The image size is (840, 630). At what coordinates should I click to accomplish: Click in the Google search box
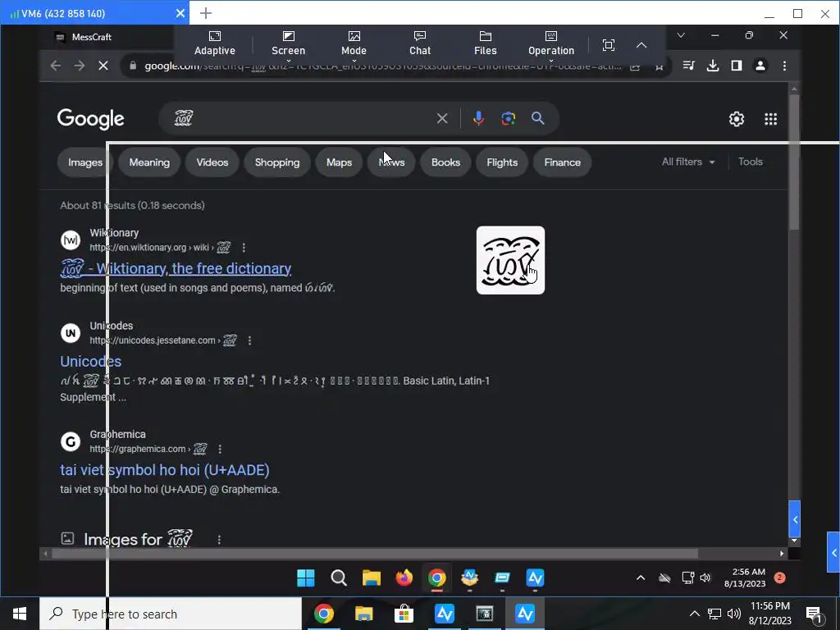tap(300, 118)
